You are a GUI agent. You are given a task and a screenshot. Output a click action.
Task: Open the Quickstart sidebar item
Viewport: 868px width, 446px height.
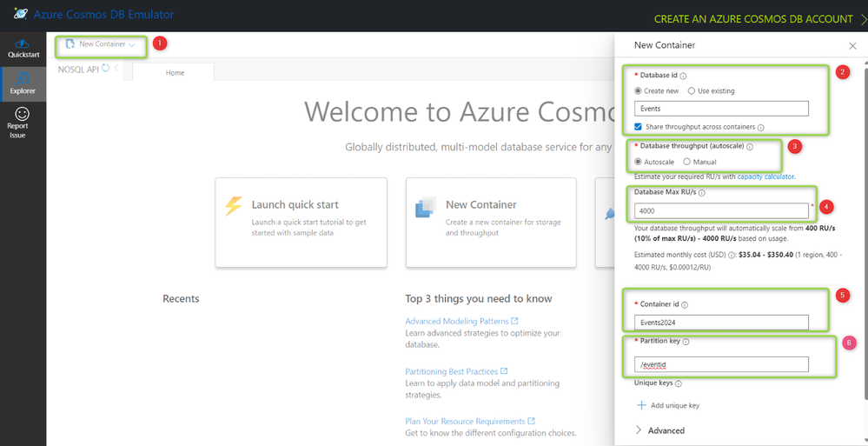click(22, 50)
